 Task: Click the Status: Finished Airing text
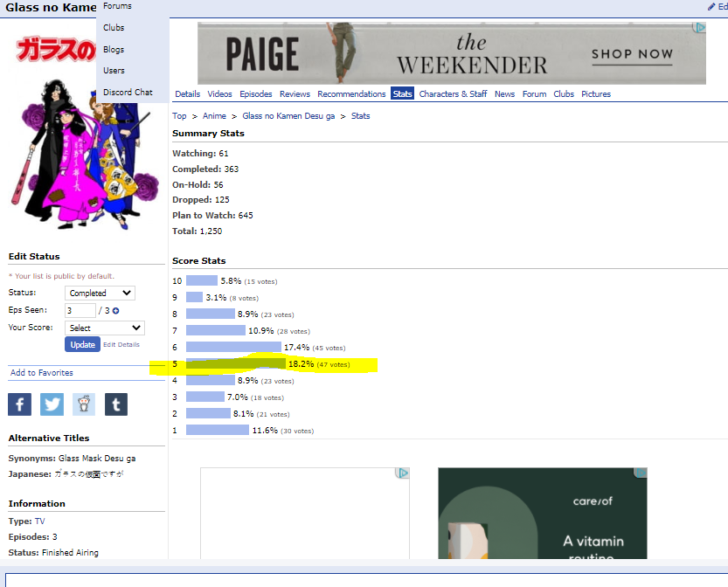tap(53, 553)
